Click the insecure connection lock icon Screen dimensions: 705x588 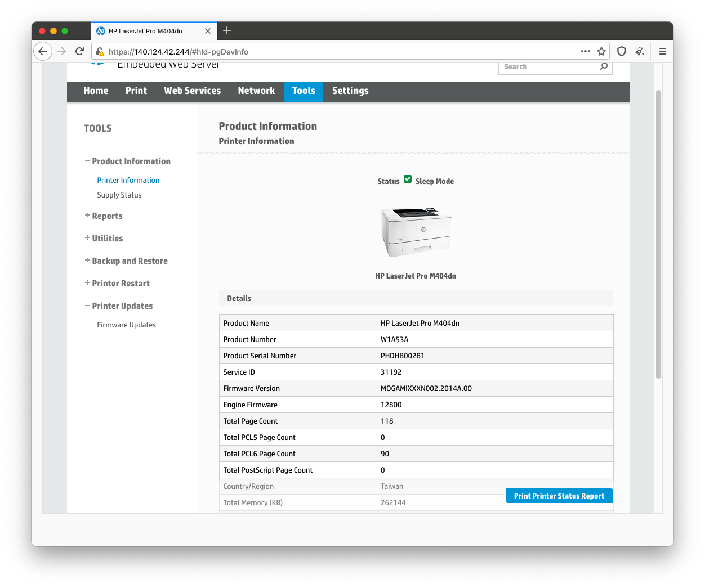100,52
